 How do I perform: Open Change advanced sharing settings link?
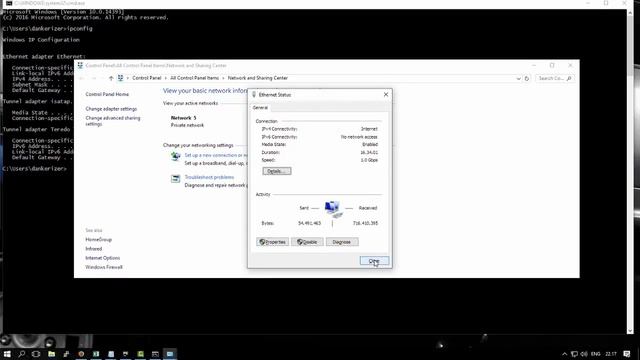pos(113,121)
